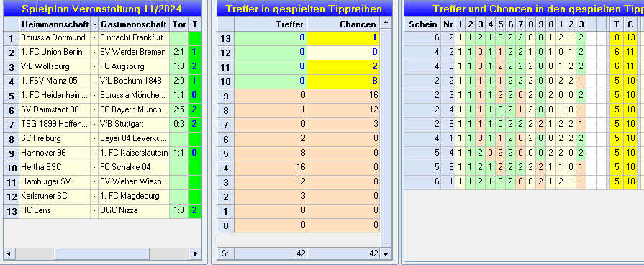Click the Tor column header
Image resolution: width=644 pixels, height=265 pixels.
tap(179, 24)
